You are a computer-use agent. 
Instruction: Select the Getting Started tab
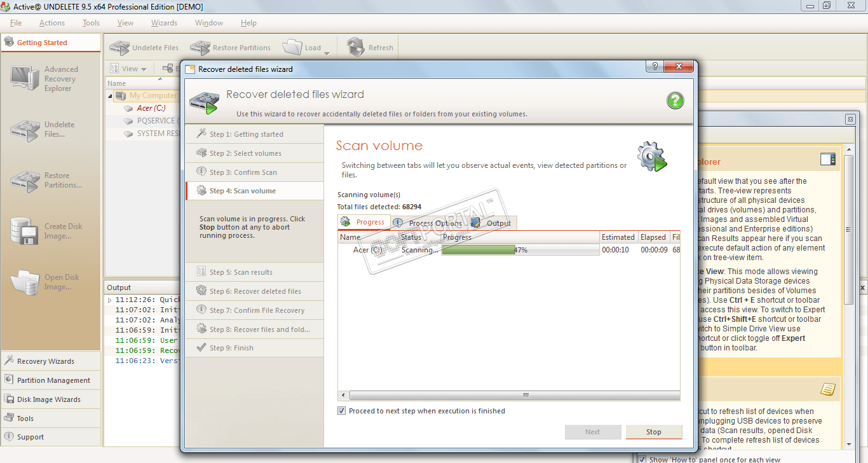pos(50,43)
